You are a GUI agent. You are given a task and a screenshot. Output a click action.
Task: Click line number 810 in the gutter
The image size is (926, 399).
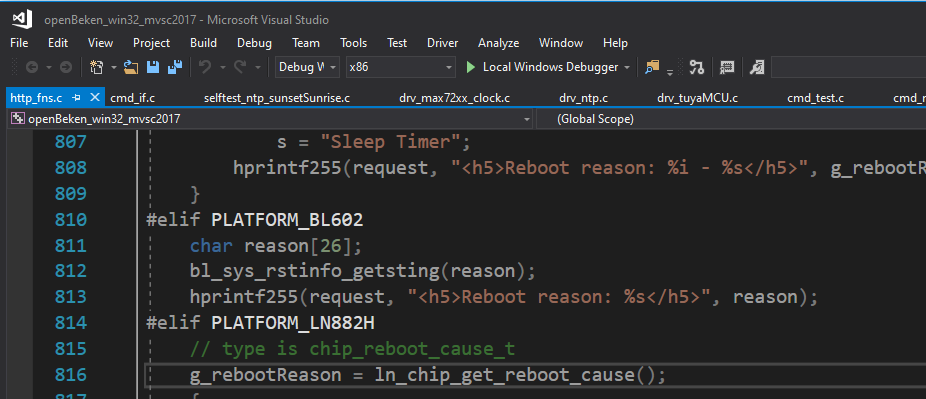click(x=71, y=220)
